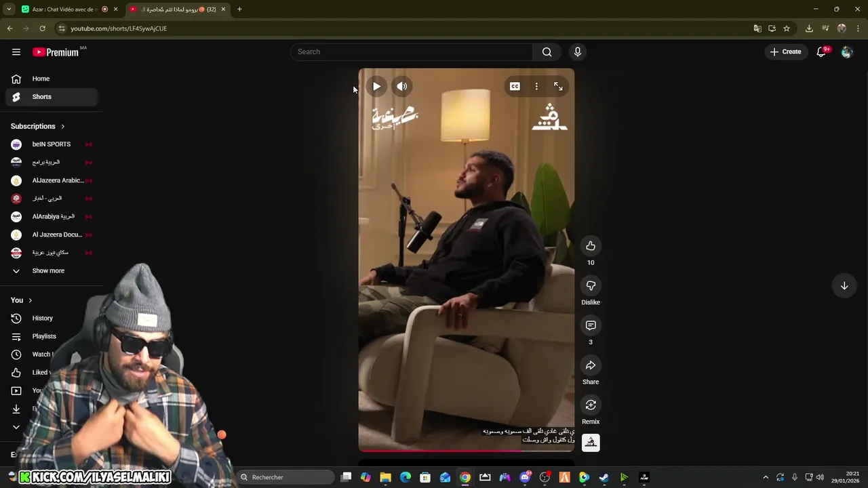Open Discord from taskbar

525,477
